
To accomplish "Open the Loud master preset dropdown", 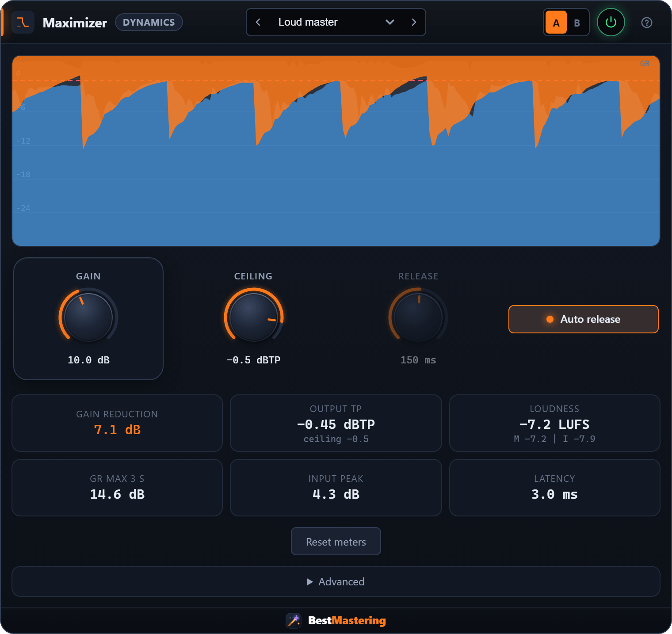I will (x=336, y=22).
